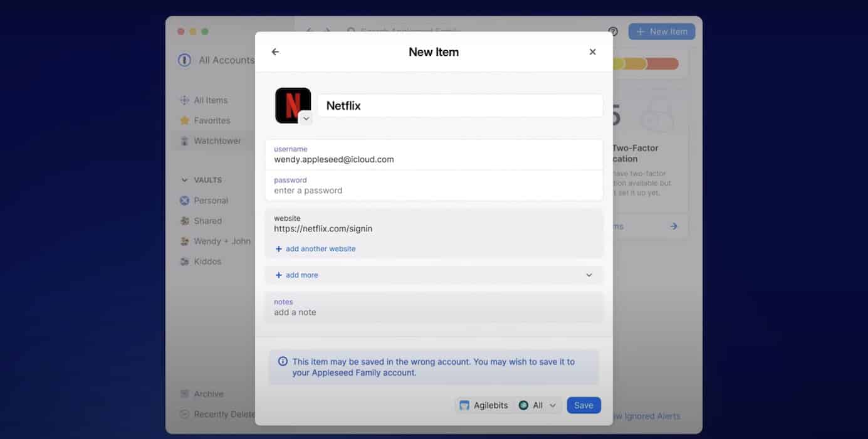Image resolution: width=868 pixels, height=439 pixels.
Task: Collapse the VAULTS section
Action: point(184,180)
